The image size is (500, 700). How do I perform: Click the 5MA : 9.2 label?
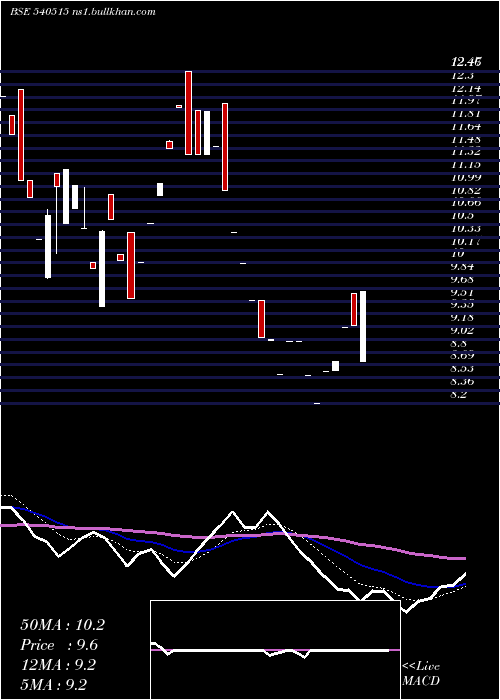coord(54,684)
